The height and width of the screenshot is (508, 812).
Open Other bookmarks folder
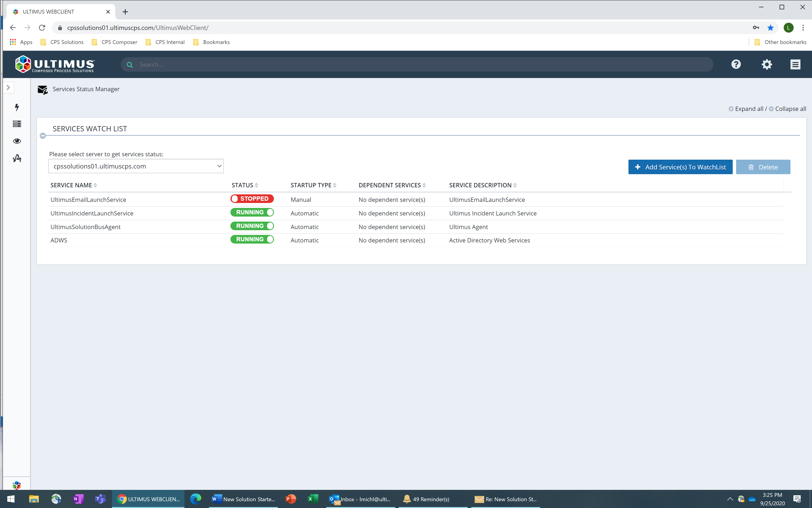click(781, 42)
